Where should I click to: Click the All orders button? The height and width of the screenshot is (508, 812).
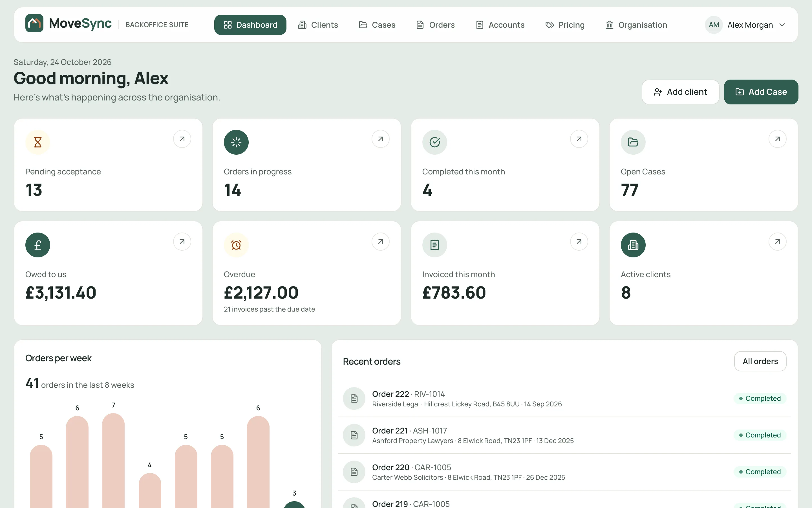click(760, 361)
